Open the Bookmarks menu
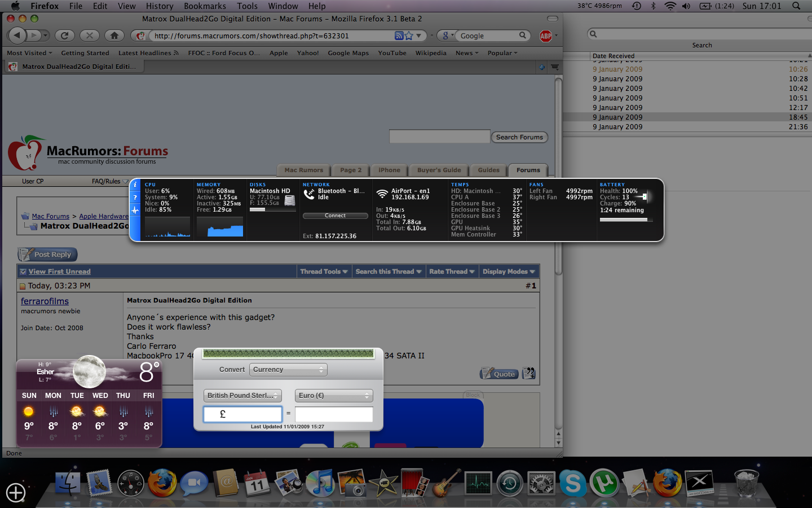This screenshot has height=508, width=812. coord(205,6)
